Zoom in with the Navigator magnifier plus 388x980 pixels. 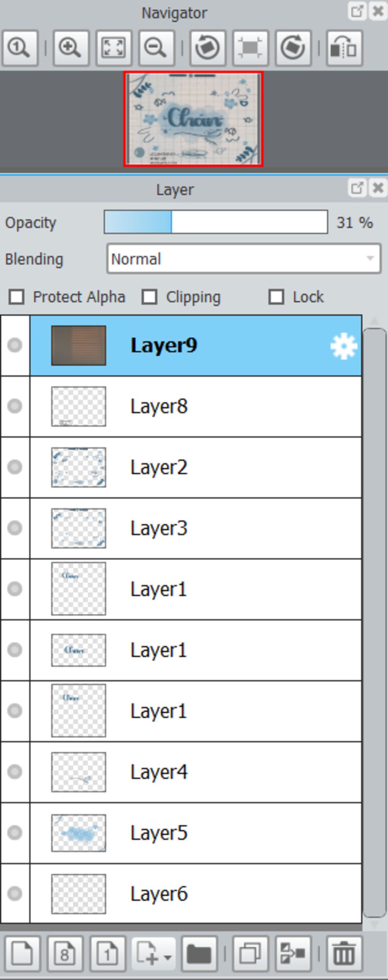point(71,48)
